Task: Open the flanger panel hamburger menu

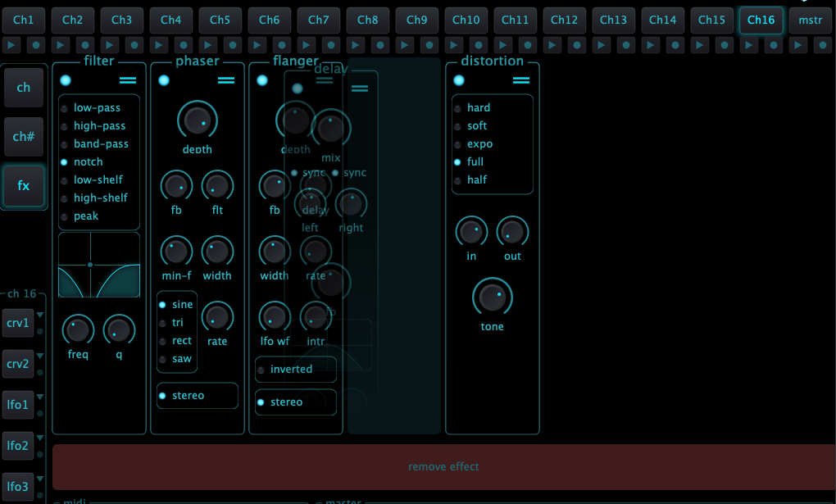Action: tap(323, 79)
